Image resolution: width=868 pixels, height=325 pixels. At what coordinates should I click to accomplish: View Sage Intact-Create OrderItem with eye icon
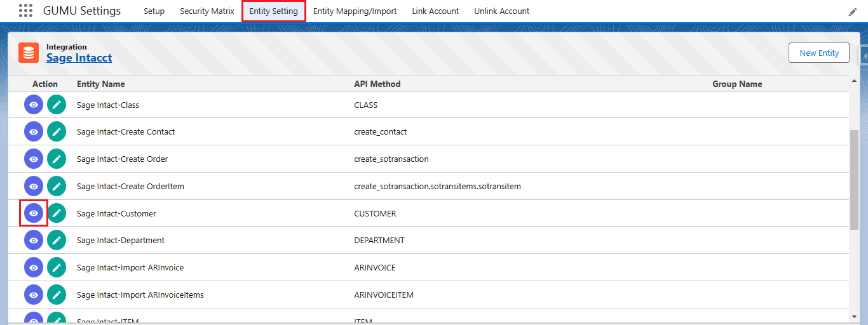34,186
